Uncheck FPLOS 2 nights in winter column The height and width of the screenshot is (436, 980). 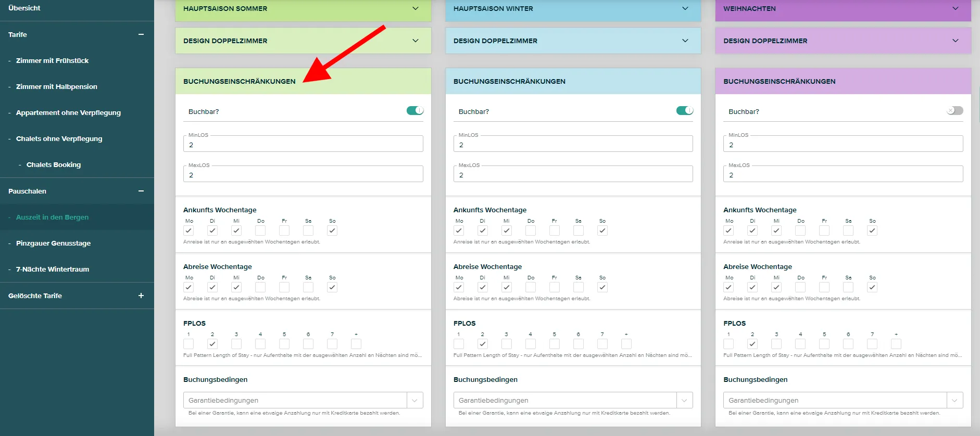pos(483,344)
